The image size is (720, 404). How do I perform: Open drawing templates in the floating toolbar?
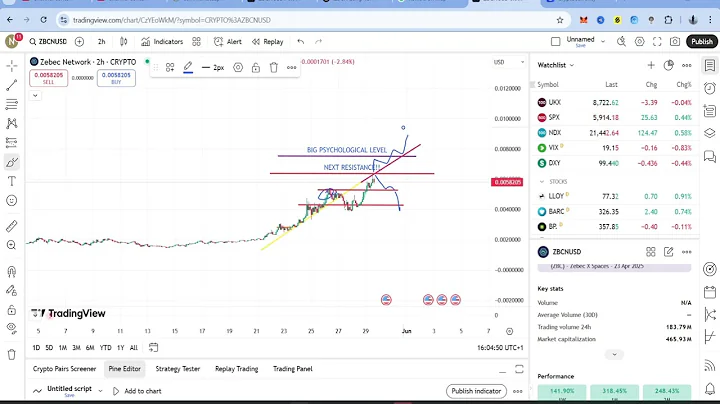coord(170,67)
